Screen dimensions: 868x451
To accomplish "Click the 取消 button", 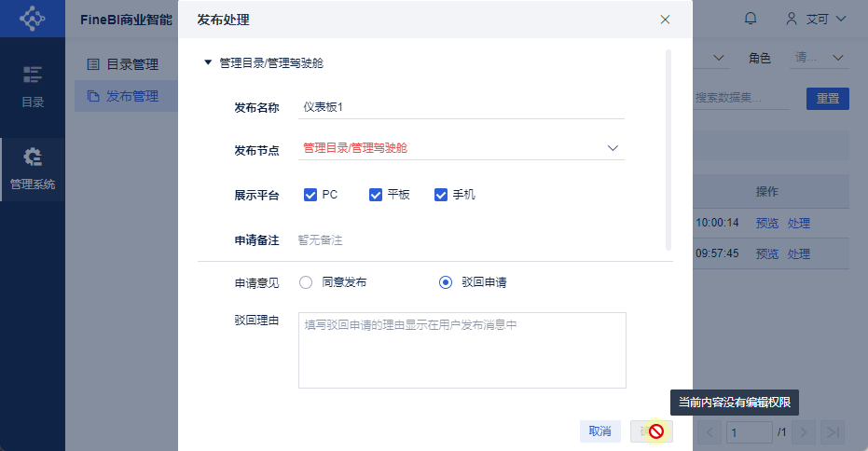I will (600, 431).
